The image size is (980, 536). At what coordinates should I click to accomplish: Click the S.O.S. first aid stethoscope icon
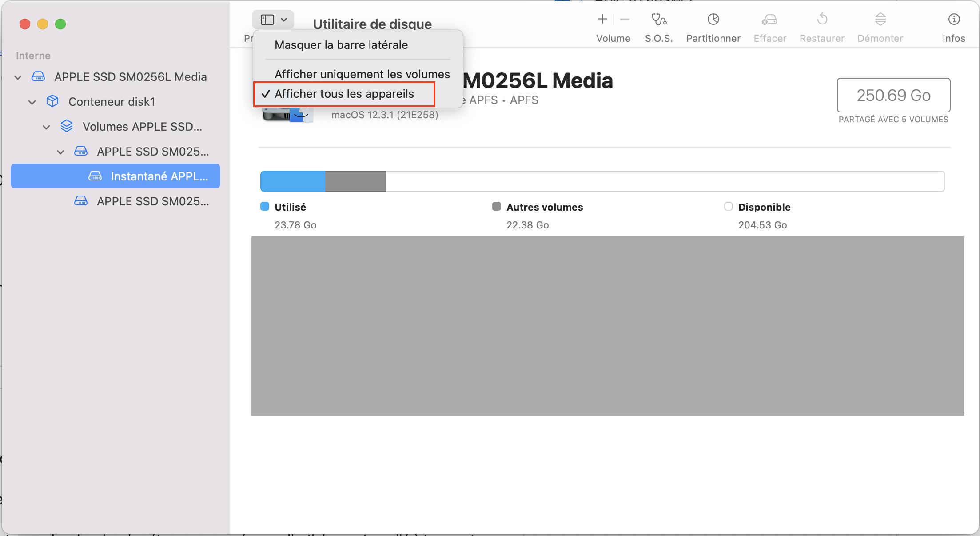pos(658,20)
